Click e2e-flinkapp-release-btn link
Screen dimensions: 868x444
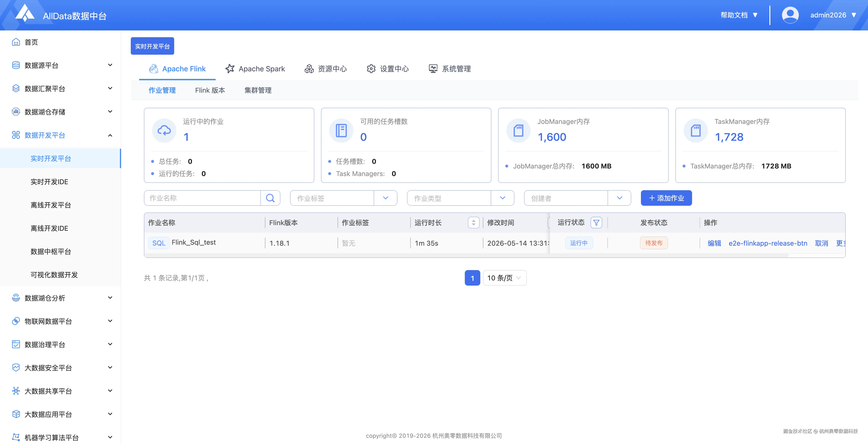(x=768, y=243)
